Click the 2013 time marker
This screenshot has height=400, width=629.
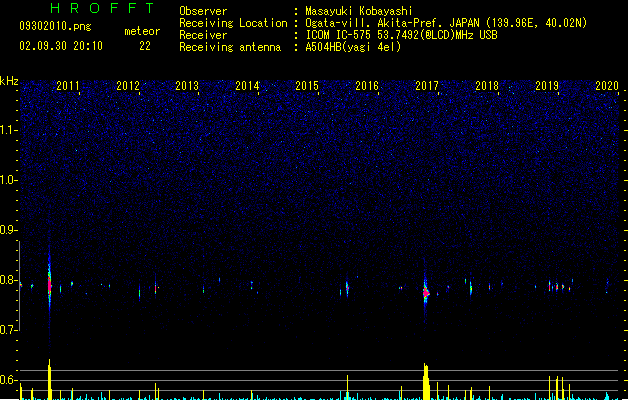point(187,86)
